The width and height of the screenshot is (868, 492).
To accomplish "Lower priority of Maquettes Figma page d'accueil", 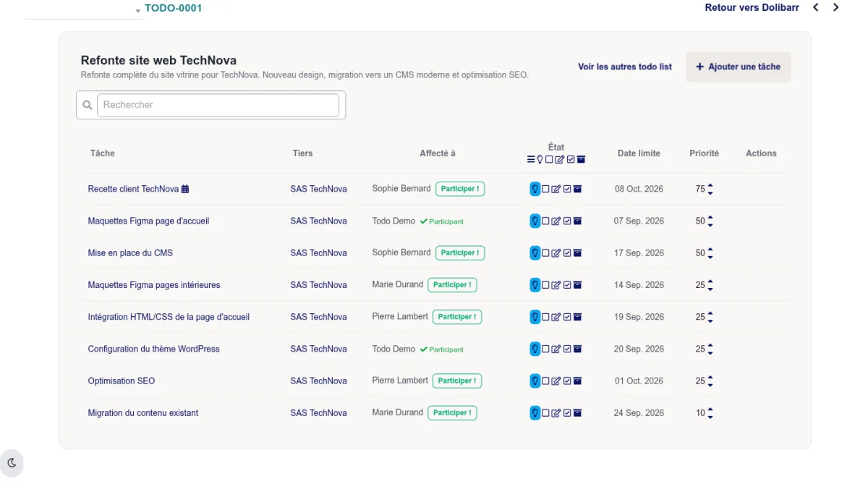I will coord(710,225).
